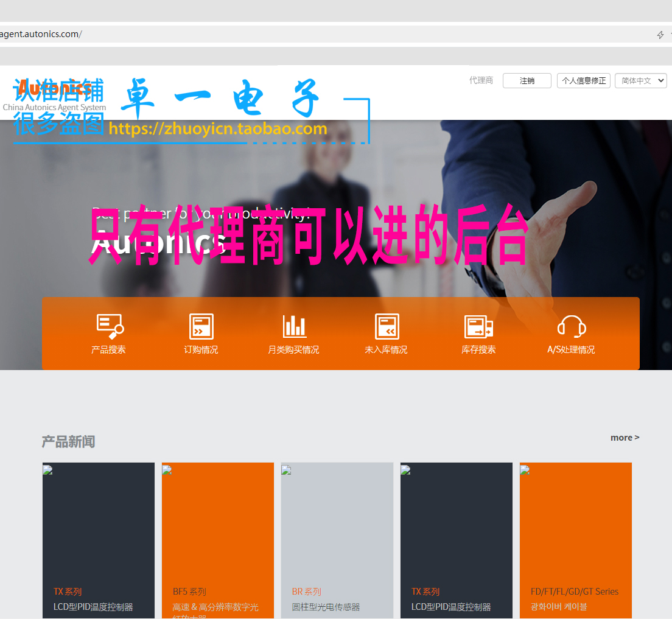The height and width of the screenshot is (619, 672).
Task: Click the browser address bar URL
Action: (41, 34)
